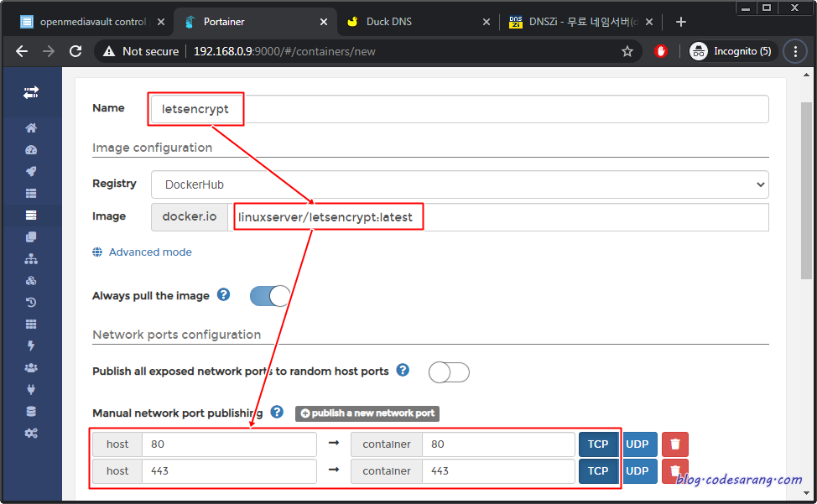
Task: Click host port field containing 443
Action: point(229,470)
